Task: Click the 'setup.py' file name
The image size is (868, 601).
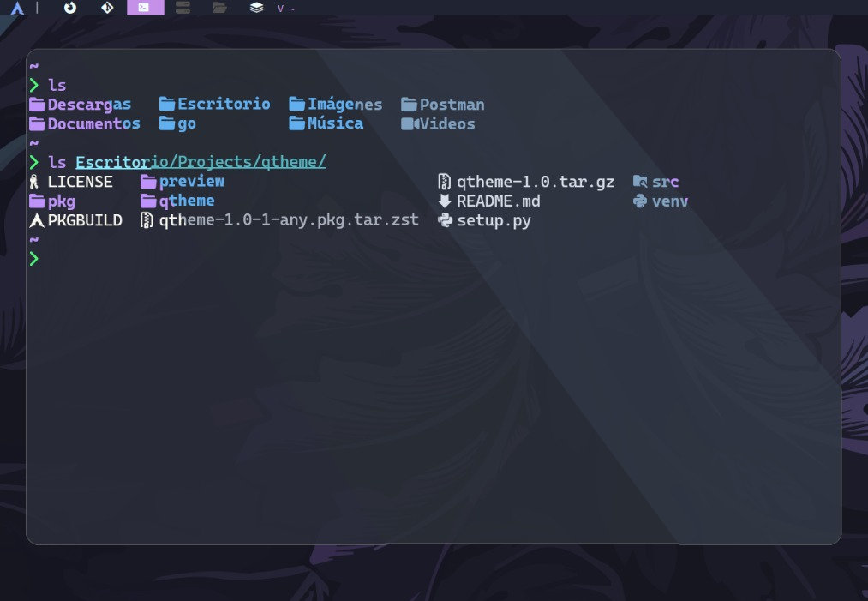Action: coord(494,221)
